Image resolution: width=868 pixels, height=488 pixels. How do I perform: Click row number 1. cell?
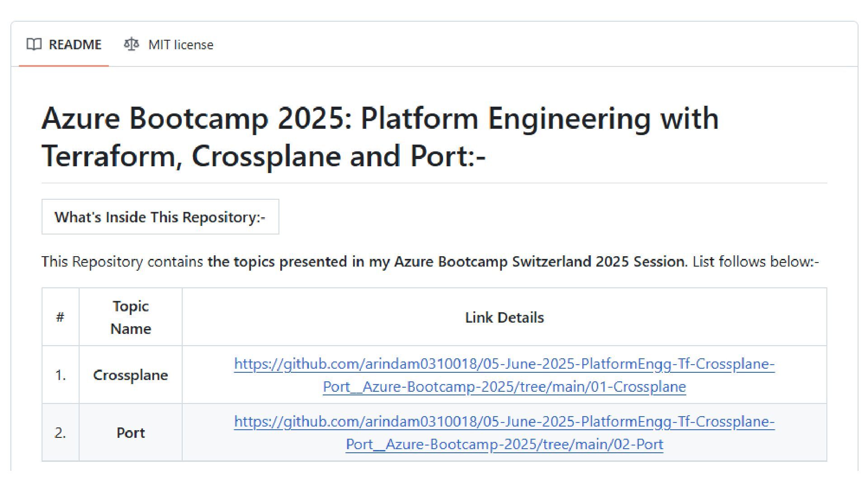(60, 375)
